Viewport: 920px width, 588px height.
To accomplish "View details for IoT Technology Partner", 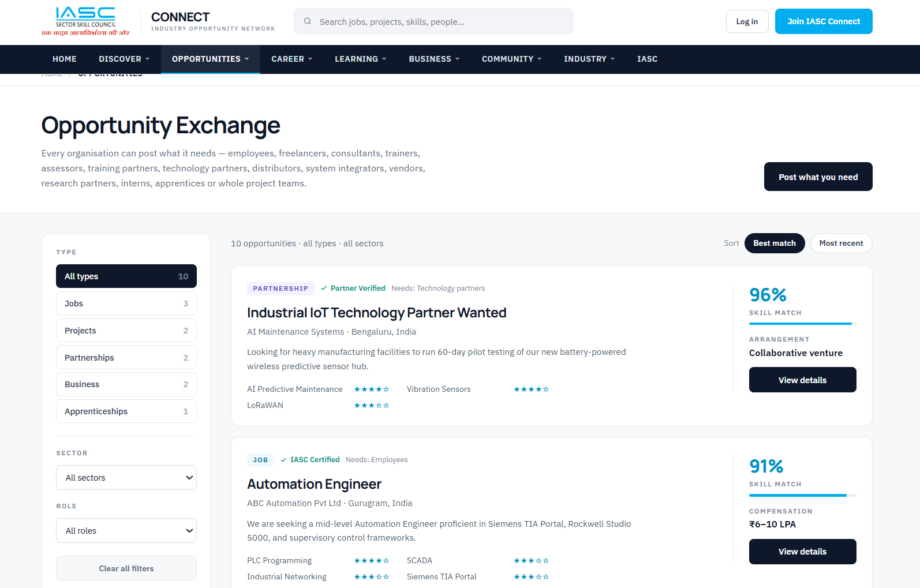I will 802,380.
